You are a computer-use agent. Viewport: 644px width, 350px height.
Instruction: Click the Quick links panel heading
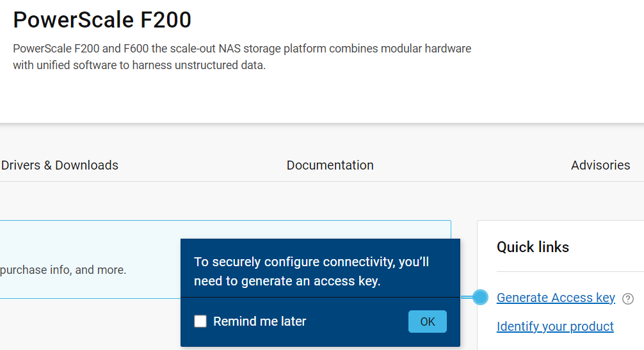[x=533, y=247]
